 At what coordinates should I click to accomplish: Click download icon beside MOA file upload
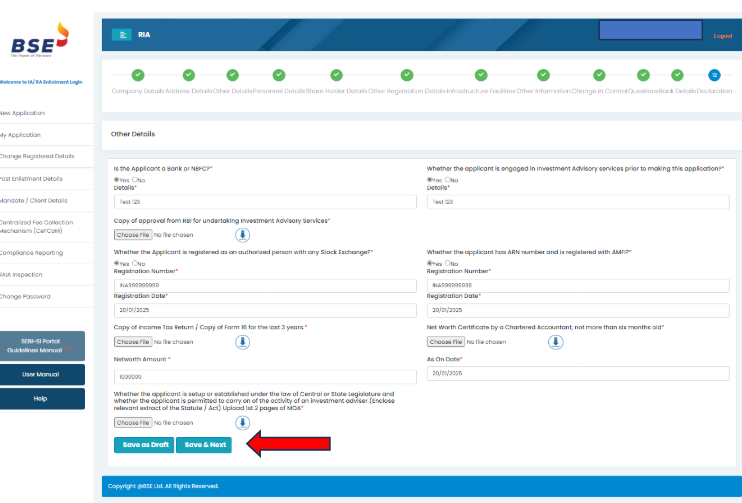coord(243,423)
